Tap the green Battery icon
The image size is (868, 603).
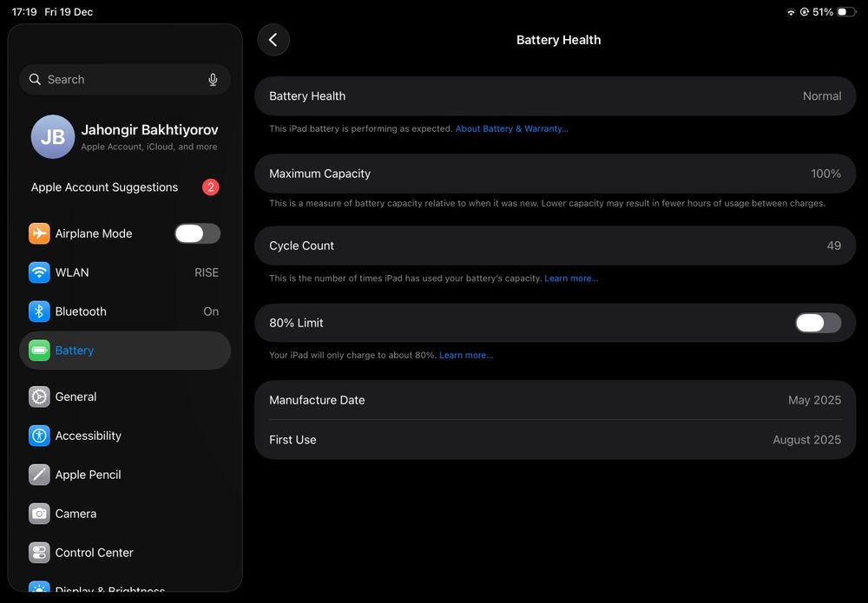coord(39,351)
